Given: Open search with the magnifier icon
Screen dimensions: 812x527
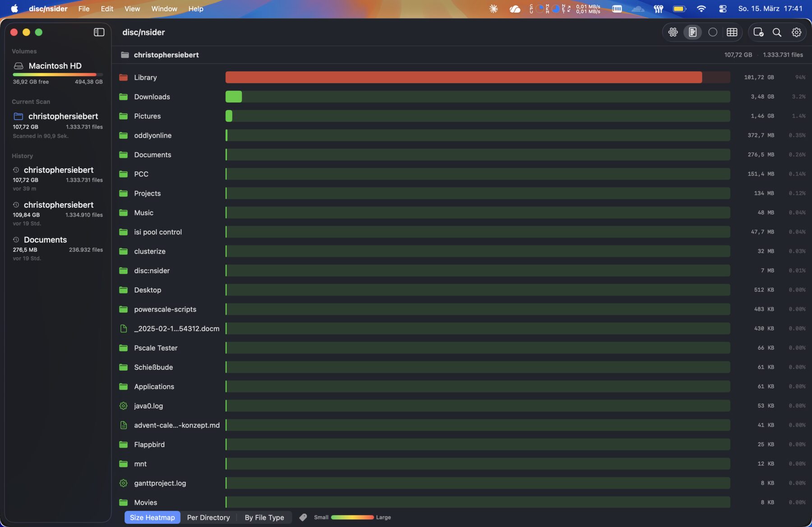Looking at the screenshot, I should (777, 32).
